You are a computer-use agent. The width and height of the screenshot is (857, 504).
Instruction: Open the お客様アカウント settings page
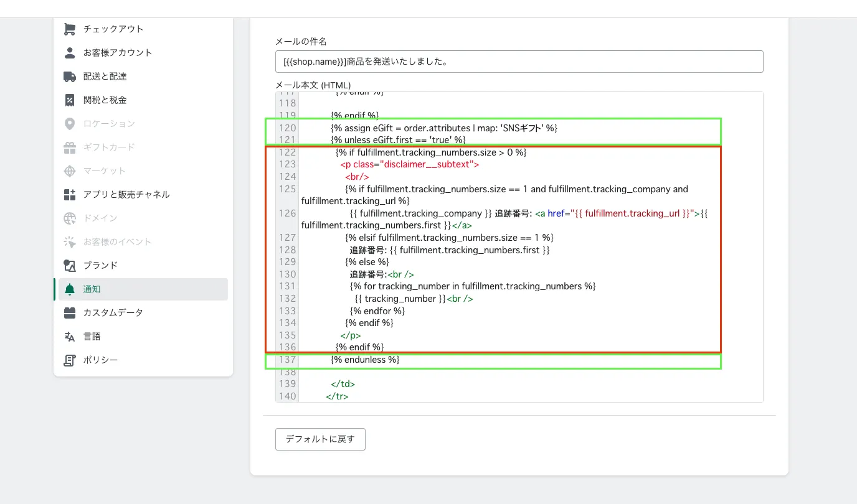point(118,53)
